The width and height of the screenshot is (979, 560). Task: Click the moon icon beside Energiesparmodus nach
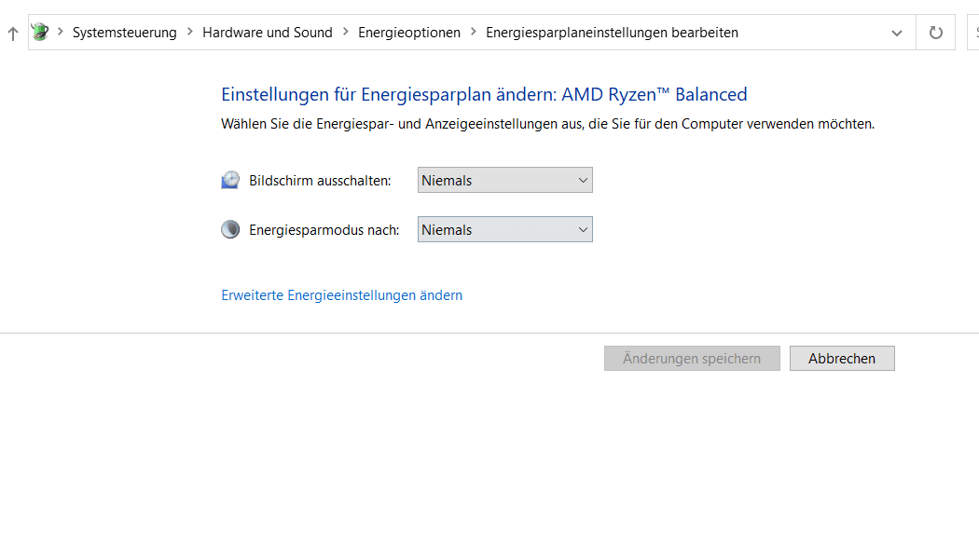tap(230, 230)
